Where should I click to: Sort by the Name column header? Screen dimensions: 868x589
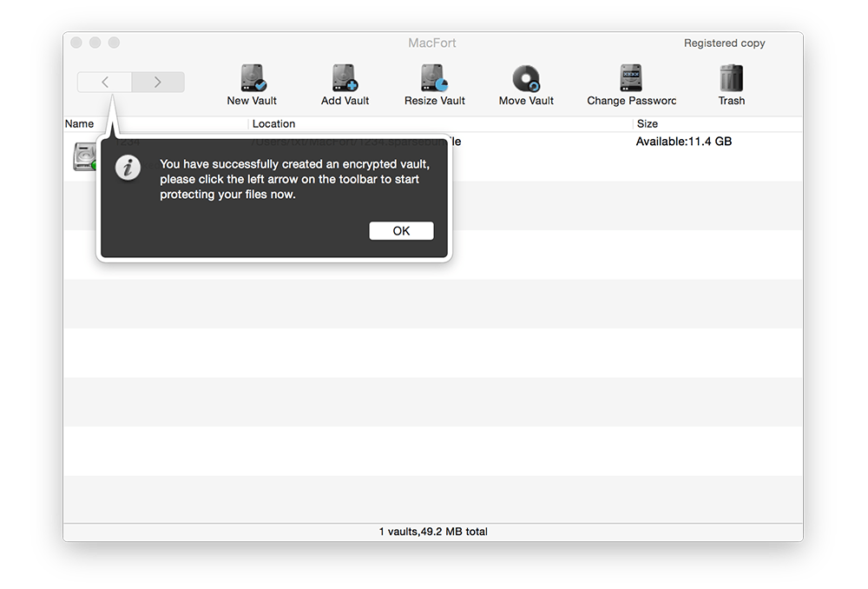[79, 123]
